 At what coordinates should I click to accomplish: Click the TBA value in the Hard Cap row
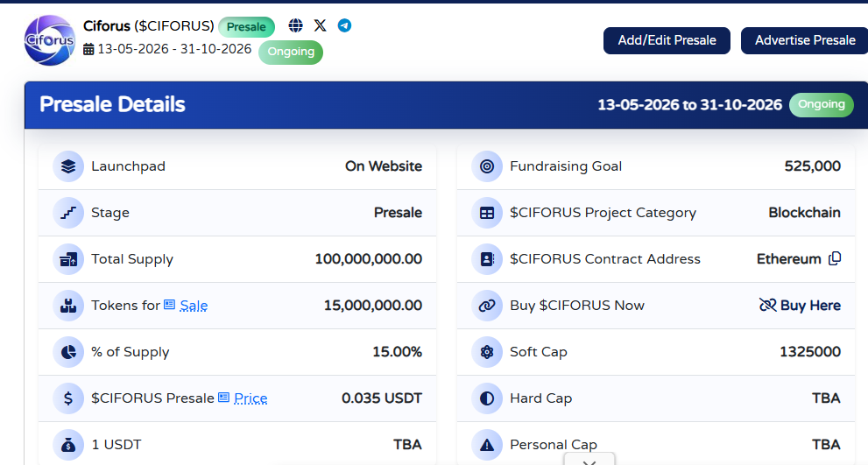pyautogui.click(x=827, y=398)
